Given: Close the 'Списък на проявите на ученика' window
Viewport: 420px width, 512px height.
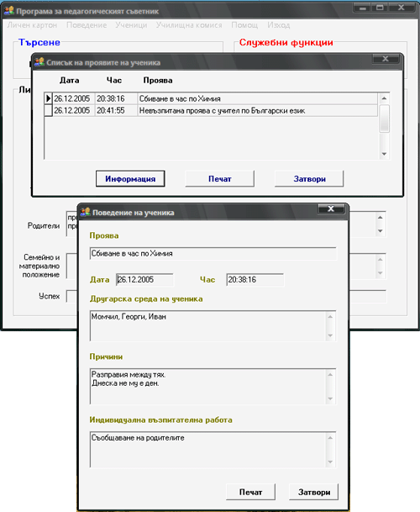Looking at the screenshot, I should coord(386,59).
